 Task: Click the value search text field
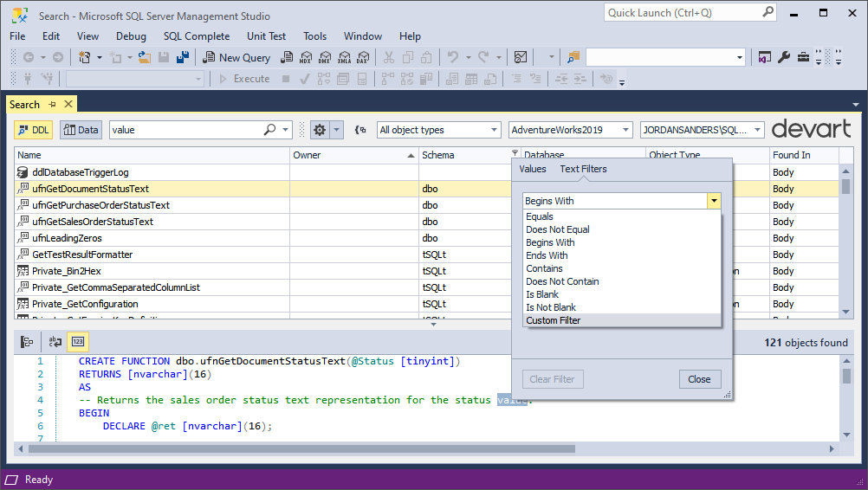point(186,130)
